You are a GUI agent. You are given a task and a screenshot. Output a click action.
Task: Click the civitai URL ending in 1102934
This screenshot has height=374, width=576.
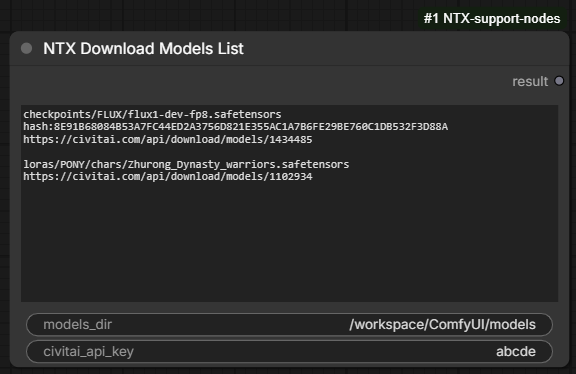coord(168,177)
